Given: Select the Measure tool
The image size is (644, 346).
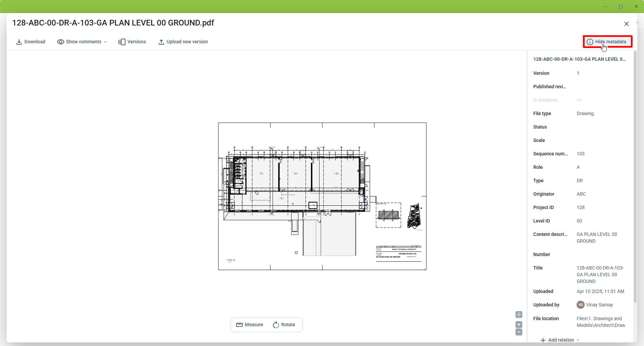Looking at the screenshot, I should pos(250,325).
